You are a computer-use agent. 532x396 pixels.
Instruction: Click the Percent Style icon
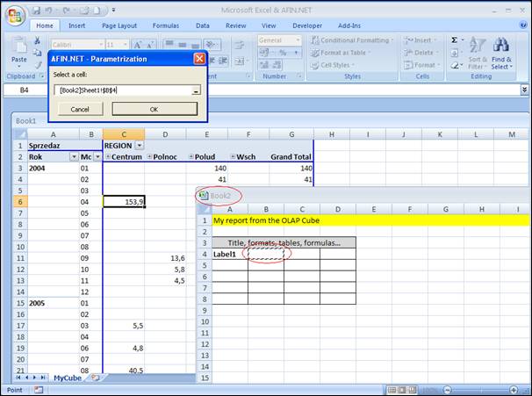pyautogui.click(x=283, y=53)
